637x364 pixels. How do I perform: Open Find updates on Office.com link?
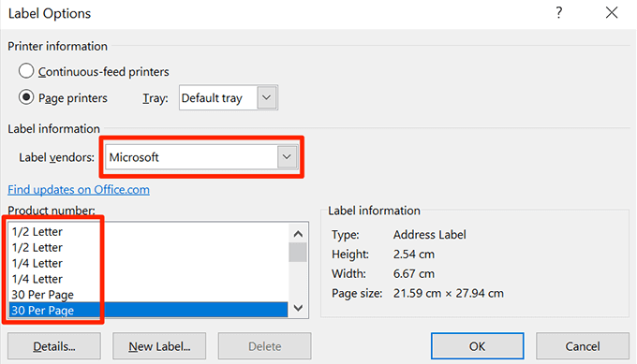[x=79, y=190]
